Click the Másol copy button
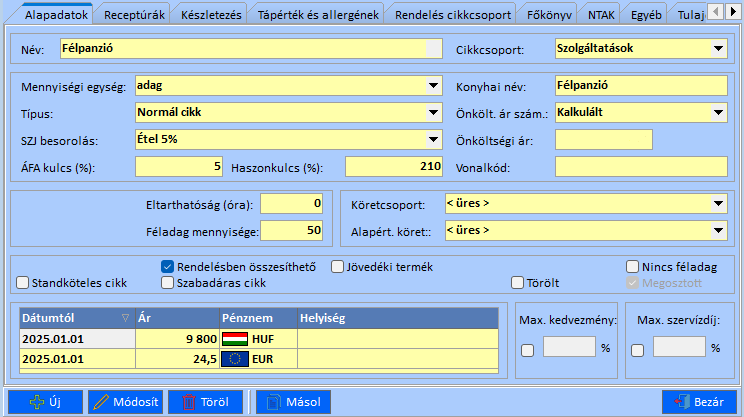 (x=293, y=402)
